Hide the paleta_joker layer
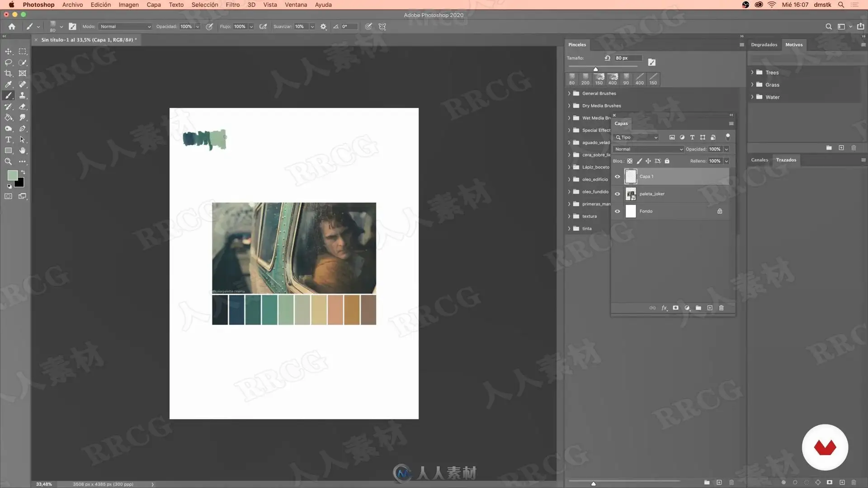Screen dimensions: 868x488 pyautogui.click(x=617, y=194)
